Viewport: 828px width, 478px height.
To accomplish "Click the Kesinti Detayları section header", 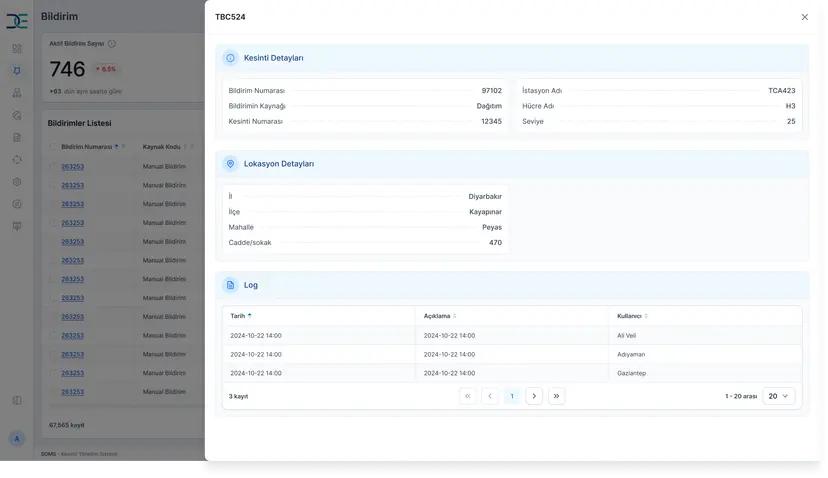I will [x=512, y=58].
